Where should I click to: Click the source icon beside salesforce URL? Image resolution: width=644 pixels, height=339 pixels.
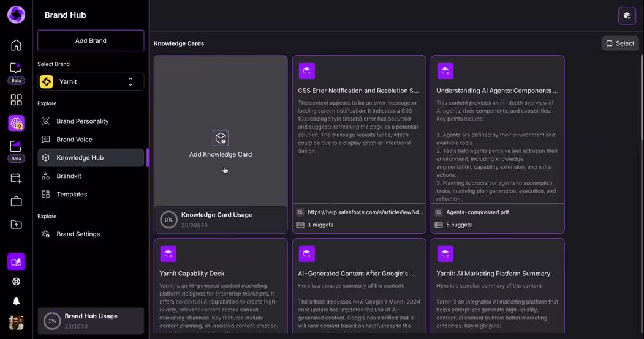coord(300,212)
